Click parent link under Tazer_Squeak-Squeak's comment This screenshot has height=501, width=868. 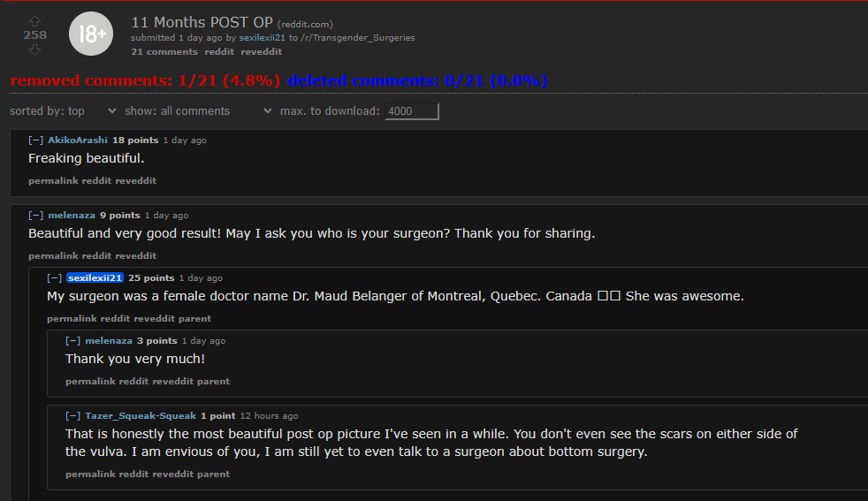pos(213,474)
